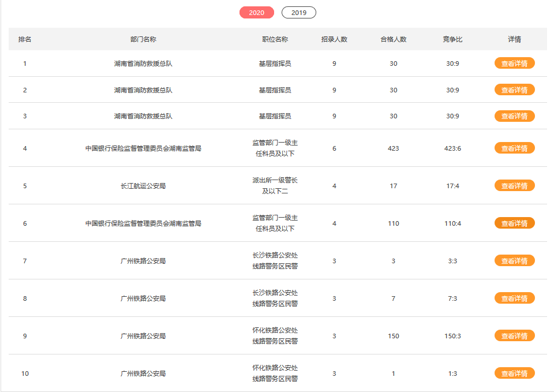Image resolution: width=554 pixels, height=392 pixels.
Task: Select qualified count 150 cell
Action: coord(393,336)
